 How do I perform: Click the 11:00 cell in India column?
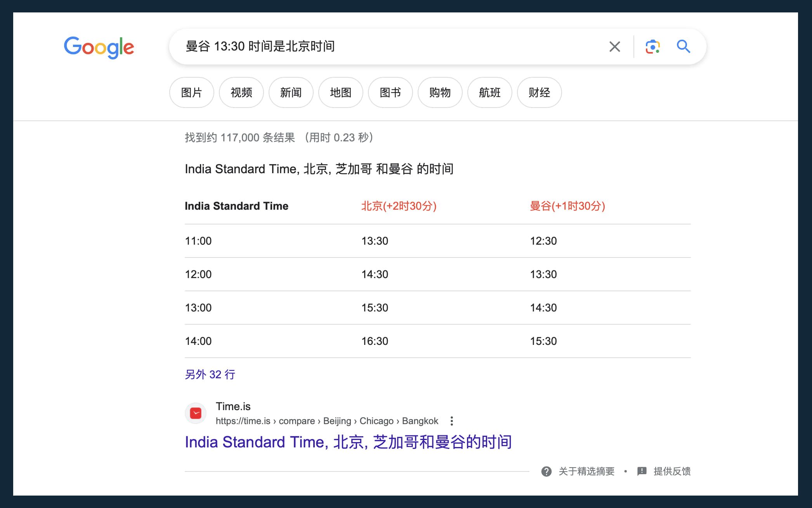click(198, 241)
